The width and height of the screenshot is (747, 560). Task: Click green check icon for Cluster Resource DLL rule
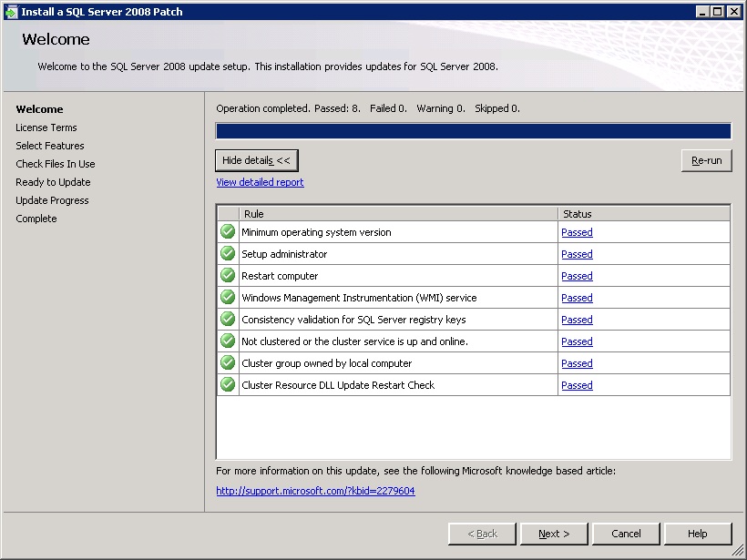(228, 385)
